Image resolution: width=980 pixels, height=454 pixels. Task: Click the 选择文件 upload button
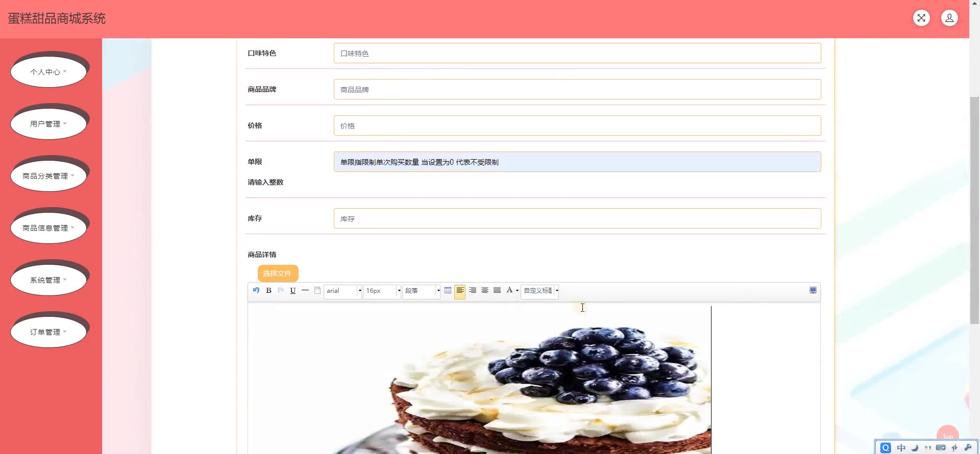click(278, 273)
